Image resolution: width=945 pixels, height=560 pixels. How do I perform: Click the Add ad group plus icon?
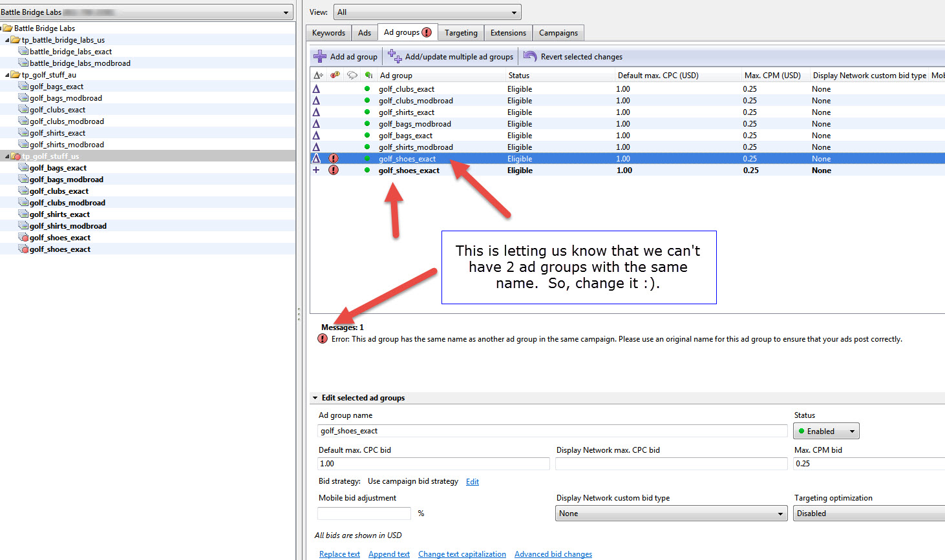319,57
